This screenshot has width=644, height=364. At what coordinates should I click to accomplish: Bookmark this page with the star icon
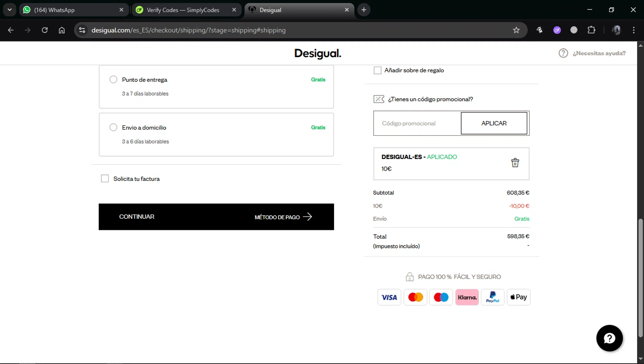516,30
